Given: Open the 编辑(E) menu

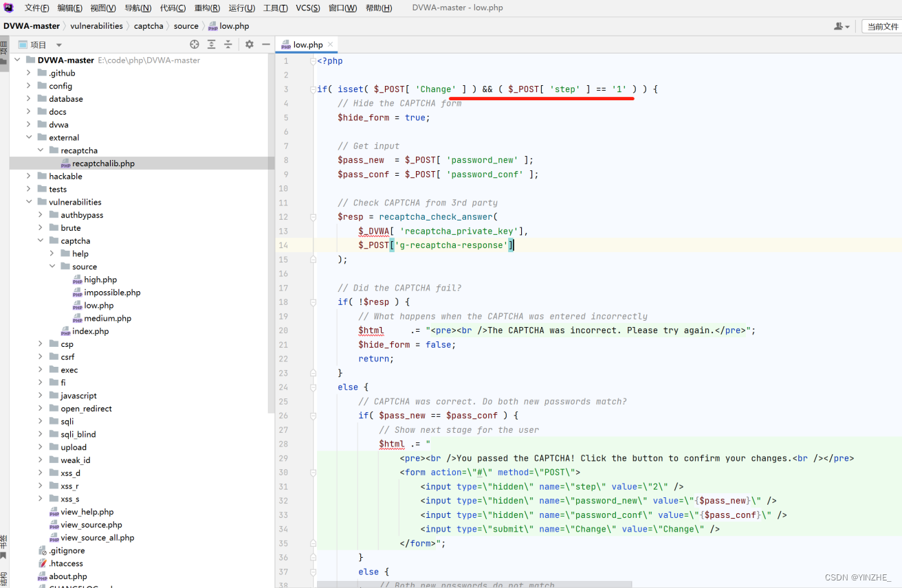Looking at the screenshot, I should (70, 8).
